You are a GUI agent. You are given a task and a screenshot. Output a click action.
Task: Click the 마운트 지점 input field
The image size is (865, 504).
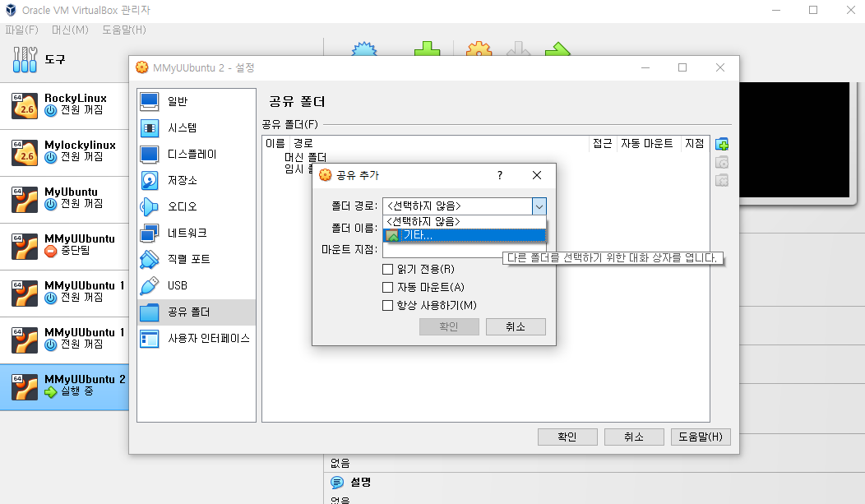coord(464,250)
